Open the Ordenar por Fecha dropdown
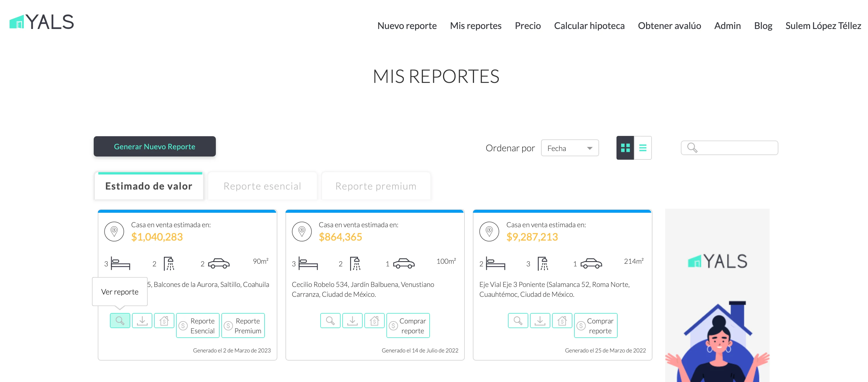Screen dimensions: 868x382 coord(569,148)
